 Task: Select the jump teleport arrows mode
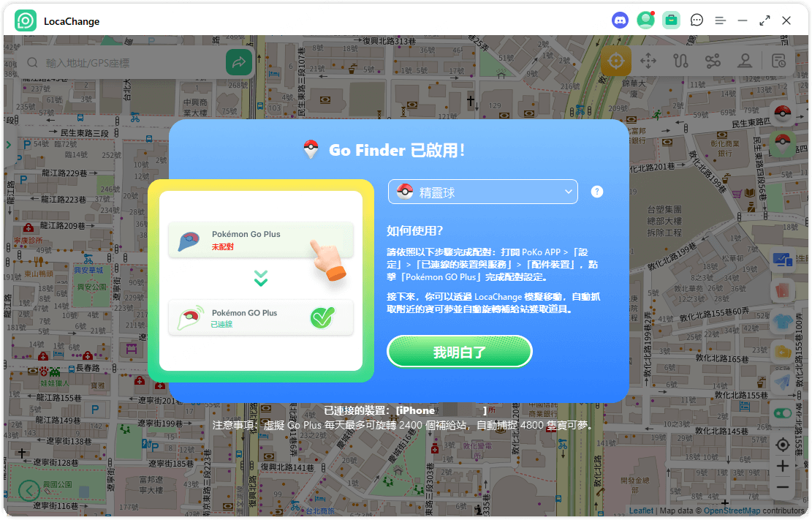pos(648,61)
